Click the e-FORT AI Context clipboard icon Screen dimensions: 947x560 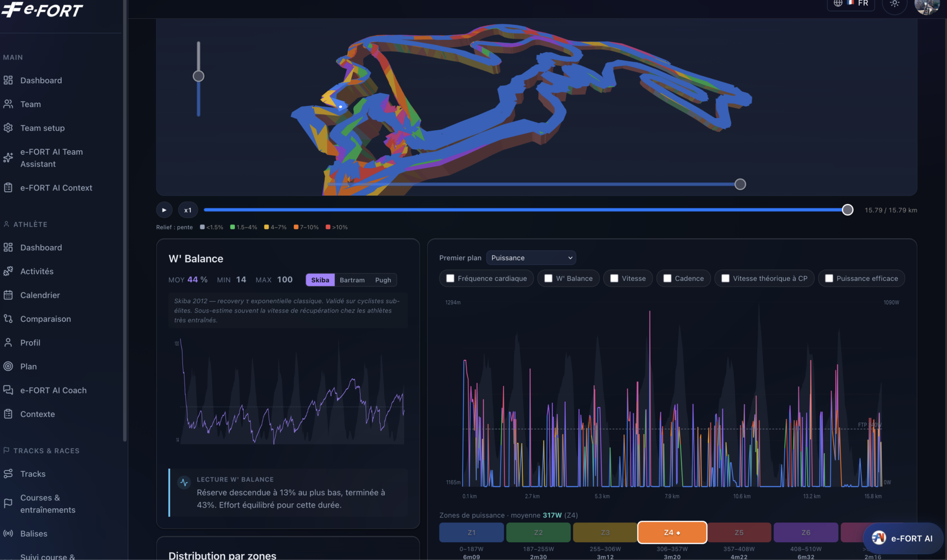[x=8, y=188]
